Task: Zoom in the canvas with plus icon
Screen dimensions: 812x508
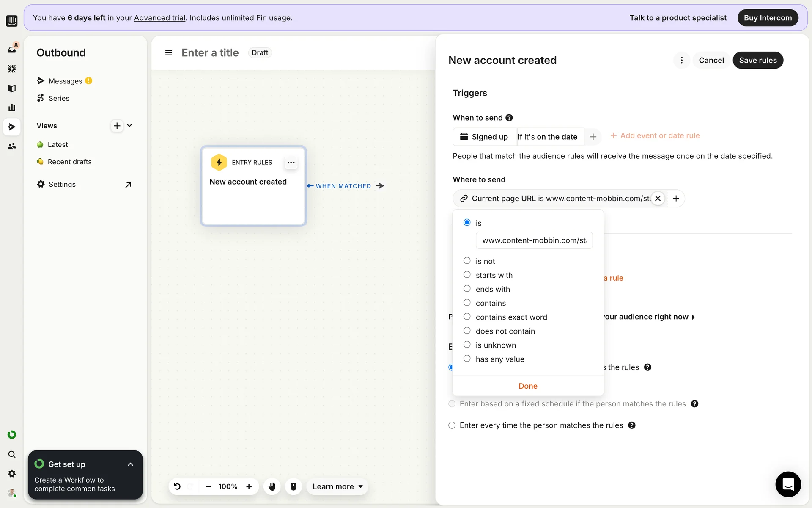Action: click(x=249, y=486)
